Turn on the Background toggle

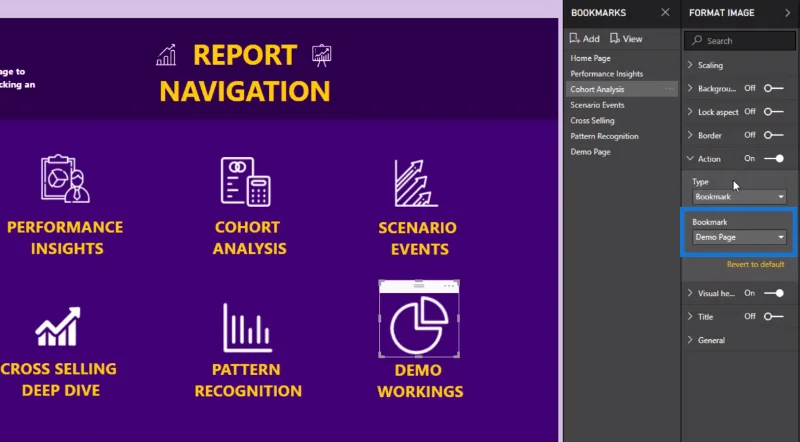773,88
